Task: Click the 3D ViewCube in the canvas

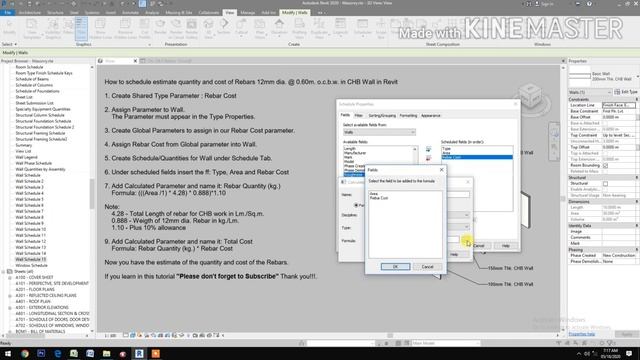Action: [531, 96]
